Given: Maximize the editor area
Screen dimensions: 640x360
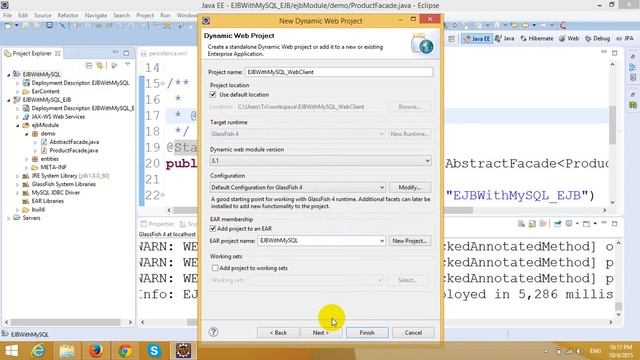Looking at the screenshot, I should (x=614, y=53).
